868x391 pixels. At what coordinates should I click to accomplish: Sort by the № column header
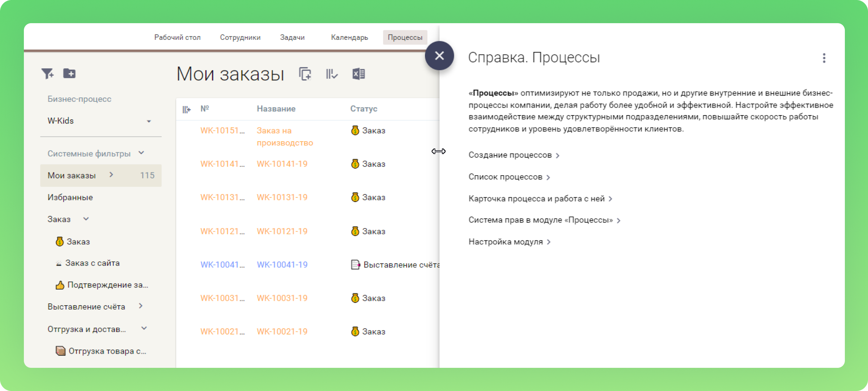coord(205,109)
